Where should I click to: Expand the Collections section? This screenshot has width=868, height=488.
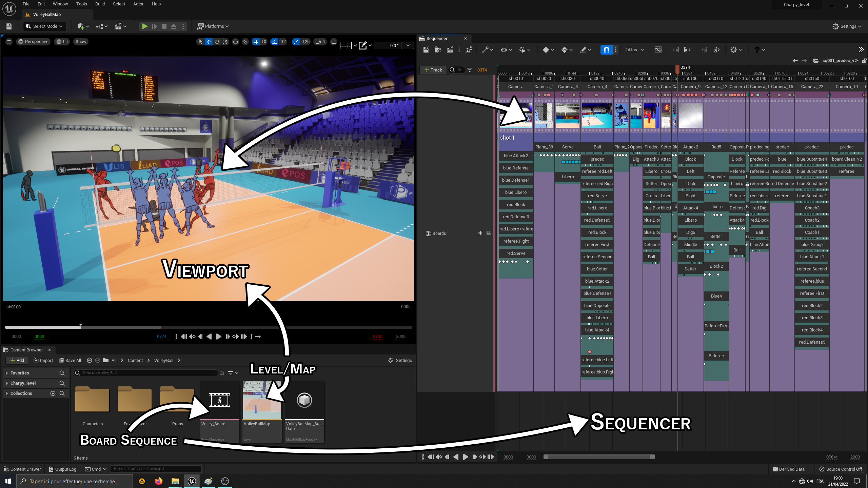pyautogui.click(x=6, y=393)
